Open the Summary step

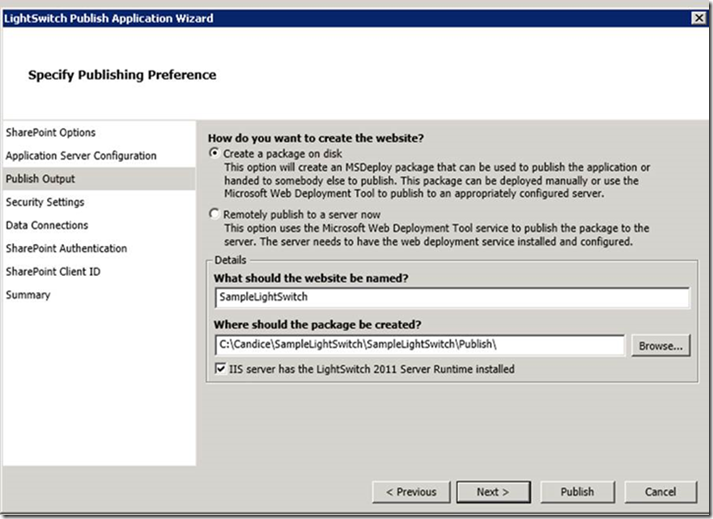28,295
